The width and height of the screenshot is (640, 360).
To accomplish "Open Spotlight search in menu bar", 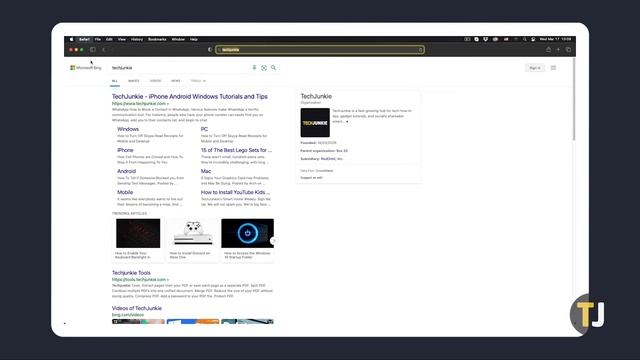I will [524, 39].
